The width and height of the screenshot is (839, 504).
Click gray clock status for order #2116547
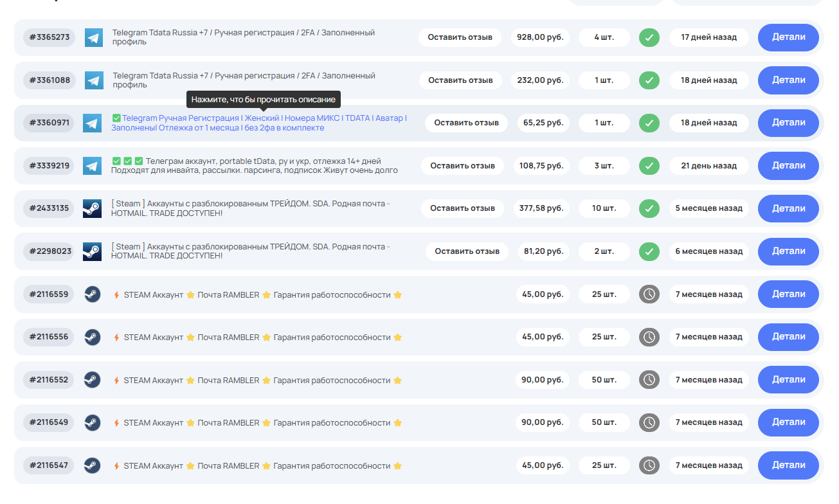click(649, 465)
